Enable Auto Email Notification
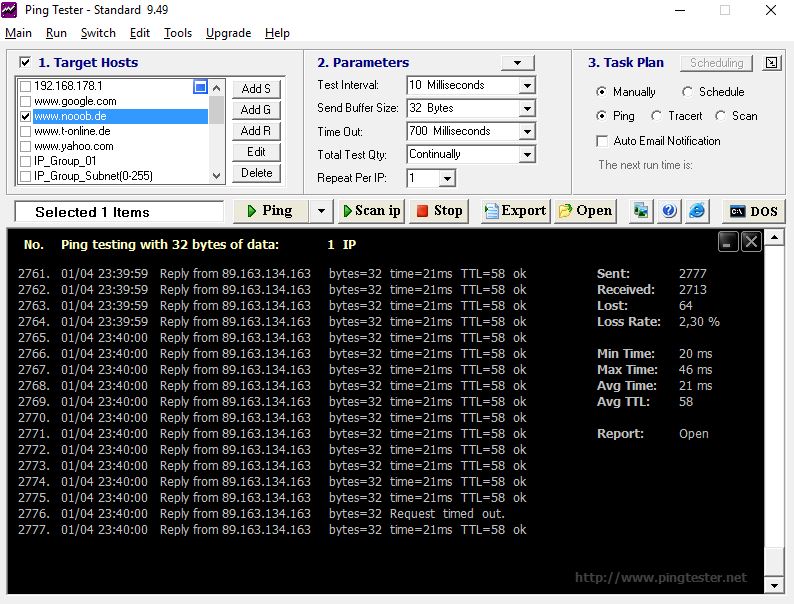 [602, 141]
